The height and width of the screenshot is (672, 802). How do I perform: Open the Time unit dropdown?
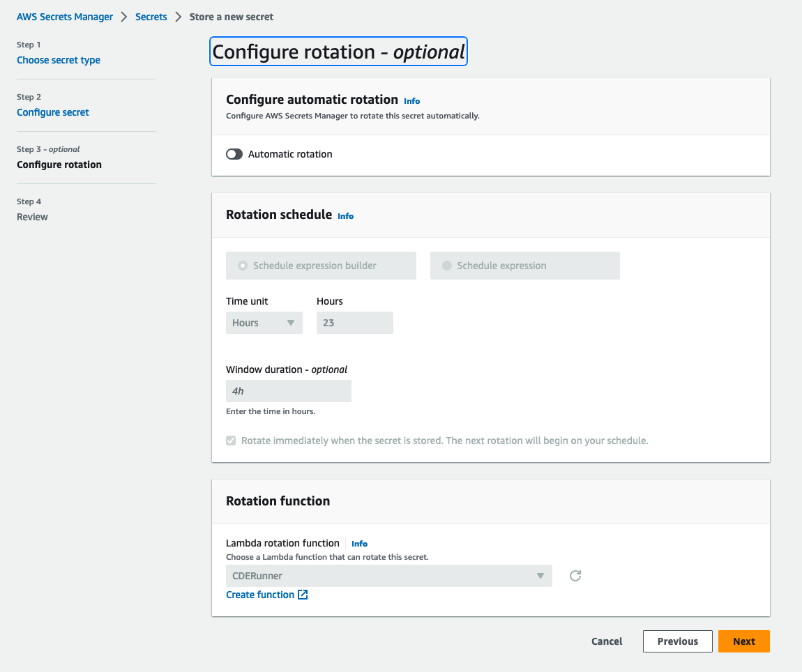pyautogui.click(x=264, y=323)
